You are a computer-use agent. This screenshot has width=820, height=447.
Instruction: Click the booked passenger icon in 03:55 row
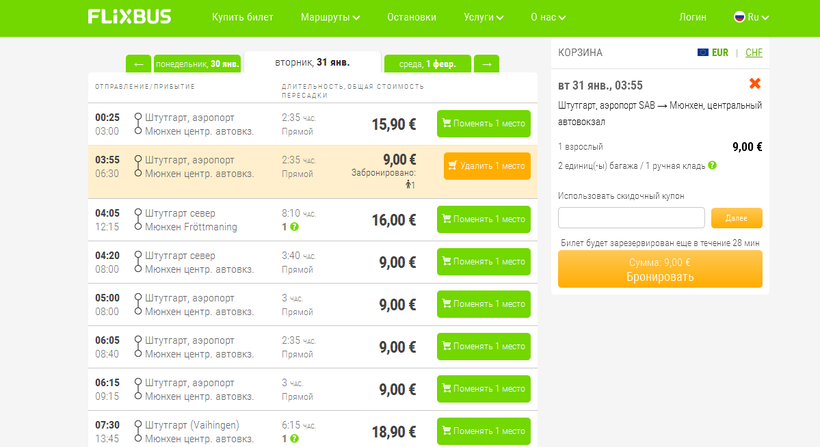point(409,185)
